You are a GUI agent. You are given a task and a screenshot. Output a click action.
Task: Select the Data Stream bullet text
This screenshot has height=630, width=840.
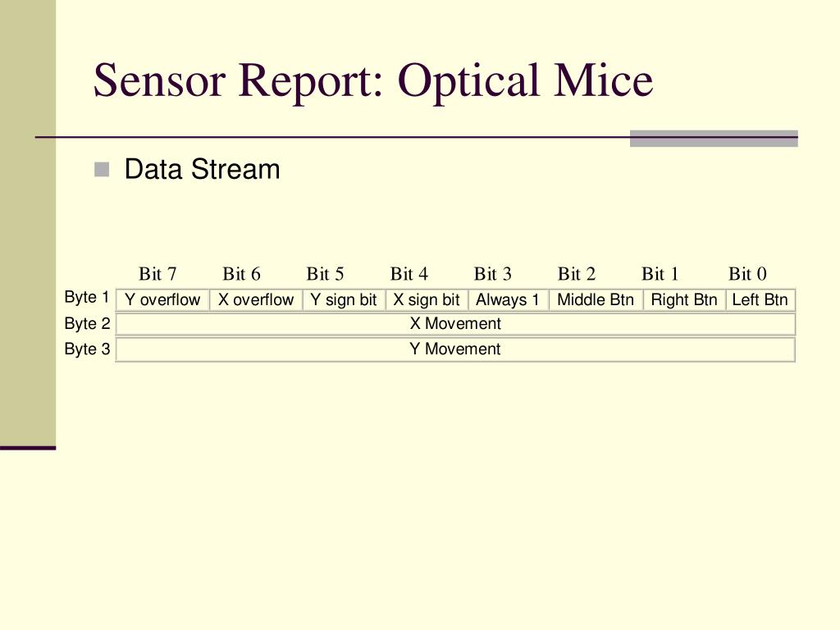coord(202,169)
